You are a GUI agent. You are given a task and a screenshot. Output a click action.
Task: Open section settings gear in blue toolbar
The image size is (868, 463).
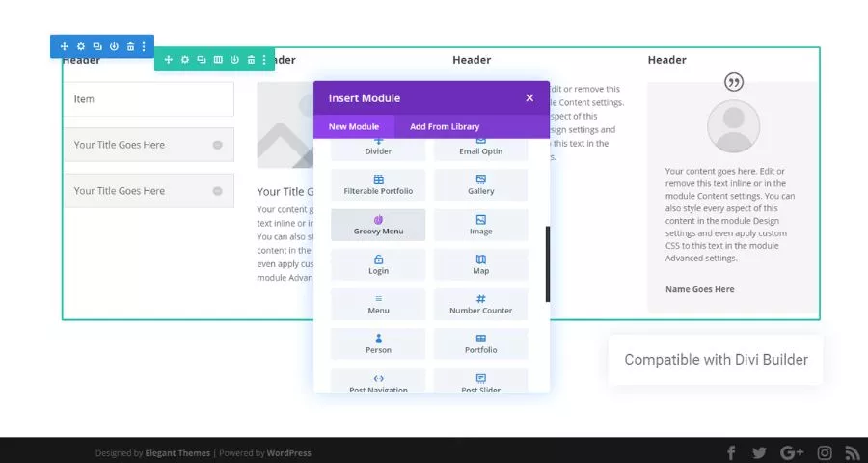(81, 46)
